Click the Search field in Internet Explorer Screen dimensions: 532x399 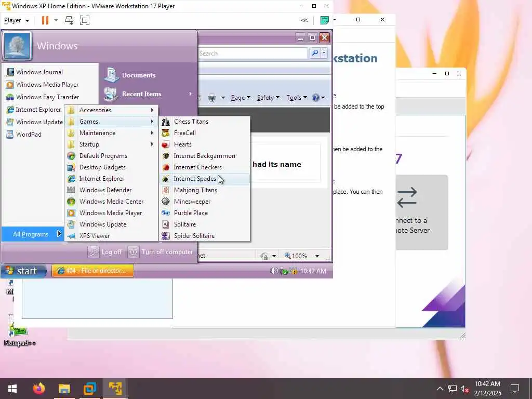pyautogui.click(x=253, y=54)
